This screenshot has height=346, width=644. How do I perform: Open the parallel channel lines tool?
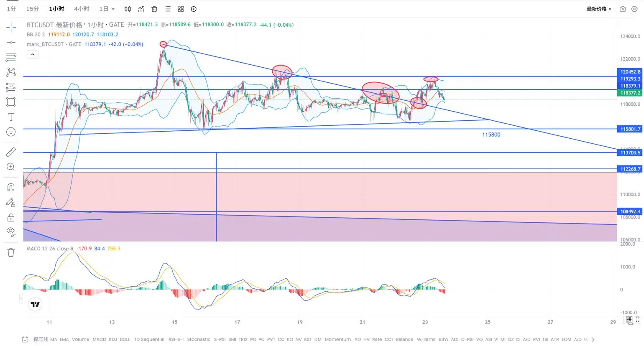coord(11,57)
